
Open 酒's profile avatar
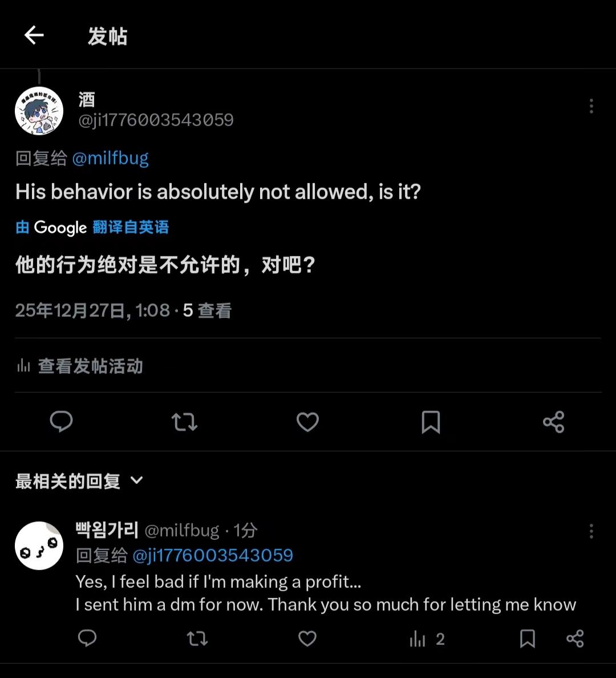[39, 111]
